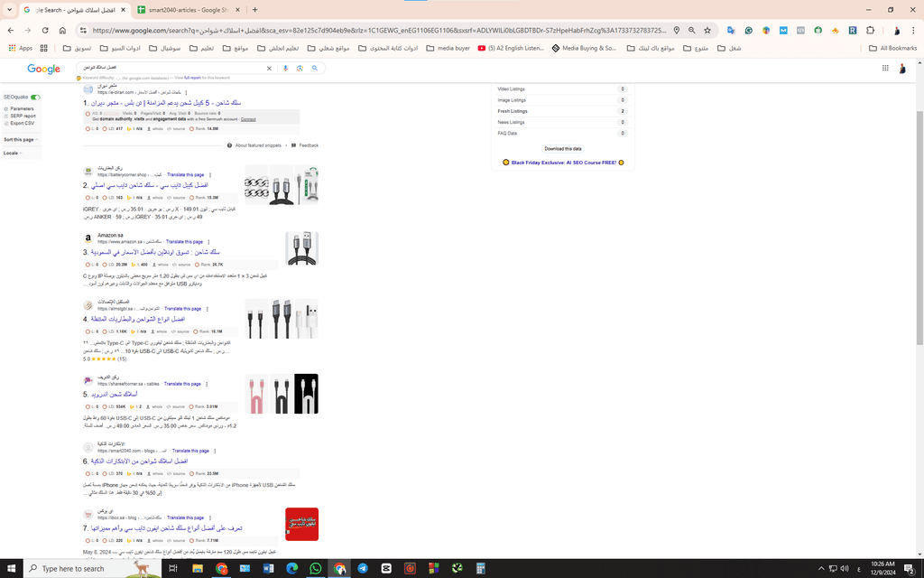Click the Google logo

click(43, 69)
